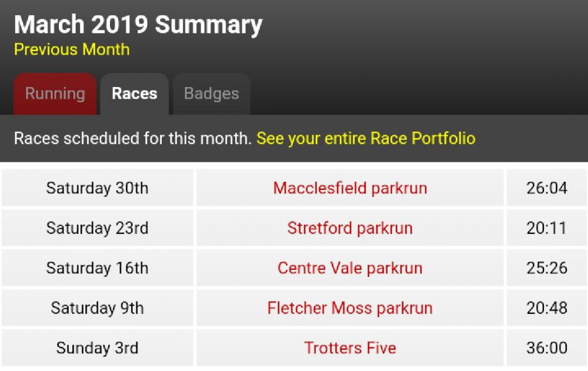The width and height of the screenshot is (588, 371).
Task: Click the 25:26 finish time
Action: (547, 268)
